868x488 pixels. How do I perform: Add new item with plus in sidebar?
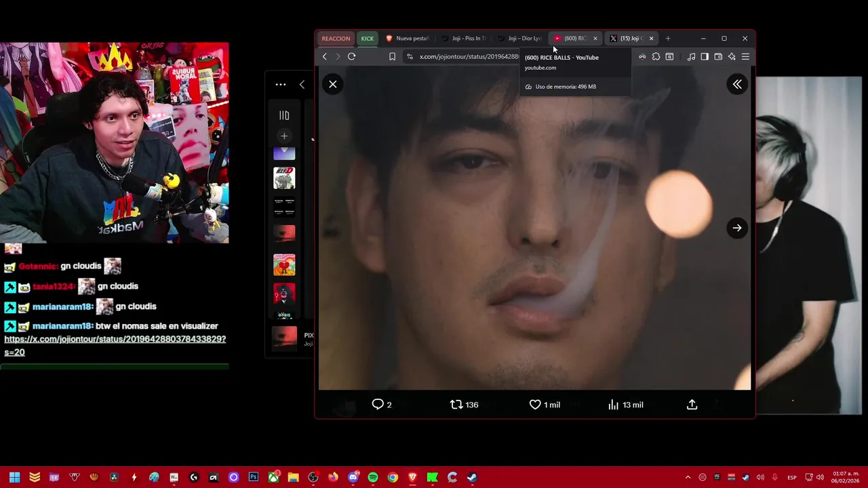tap(284, 136)
